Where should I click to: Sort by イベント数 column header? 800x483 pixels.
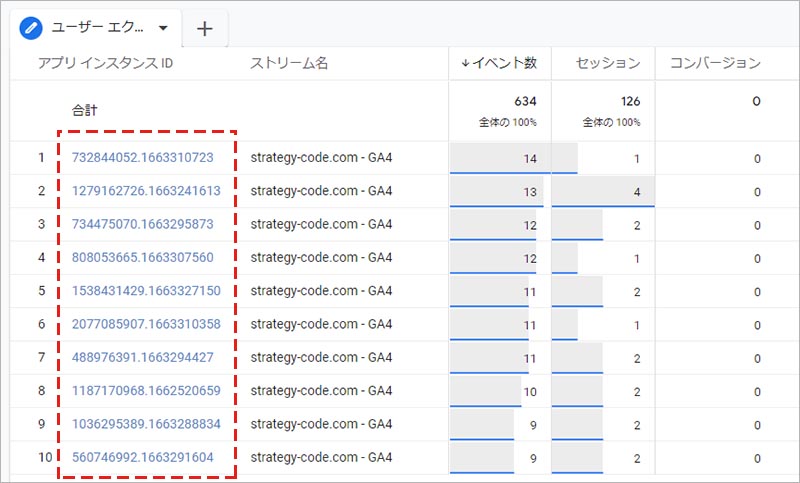[x=499, y=64]
